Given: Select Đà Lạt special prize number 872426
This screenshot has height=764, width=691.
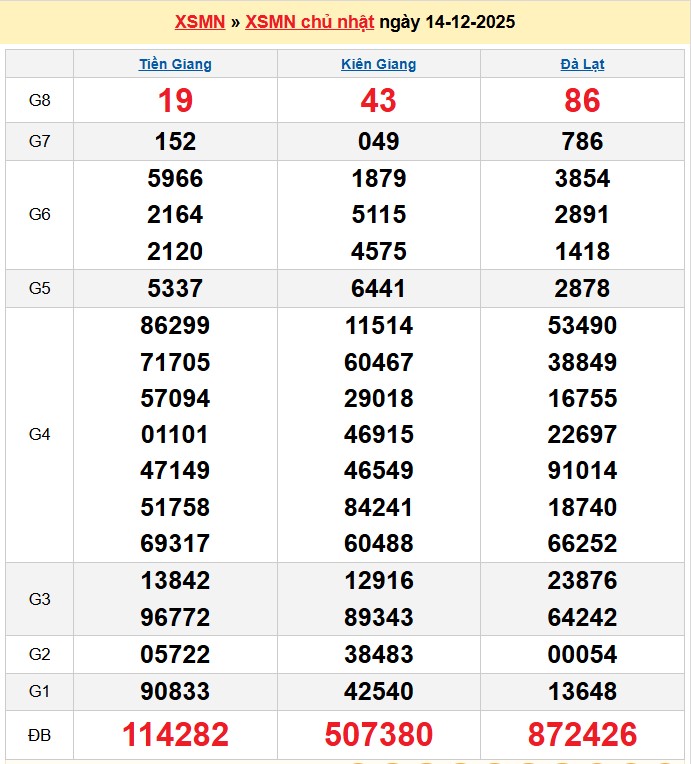Looking at the screenshot, I should pyautogui.click(x=582, y=735).
